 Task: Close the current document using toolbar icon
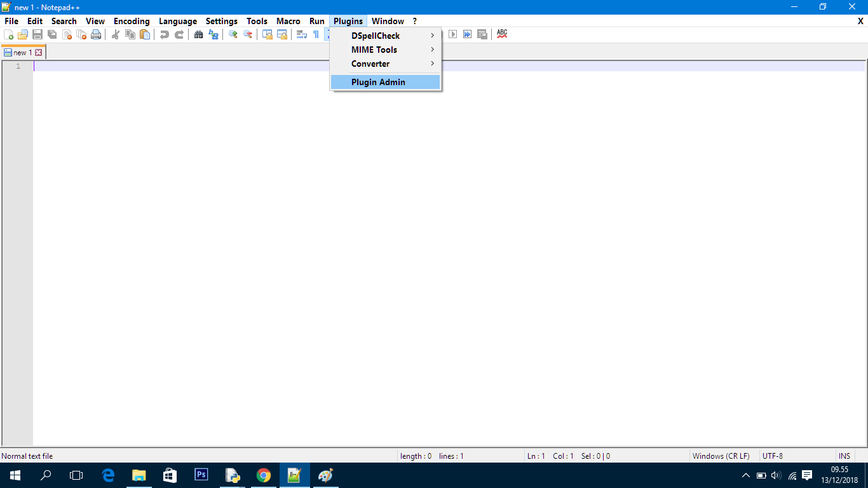coord(67,34)
